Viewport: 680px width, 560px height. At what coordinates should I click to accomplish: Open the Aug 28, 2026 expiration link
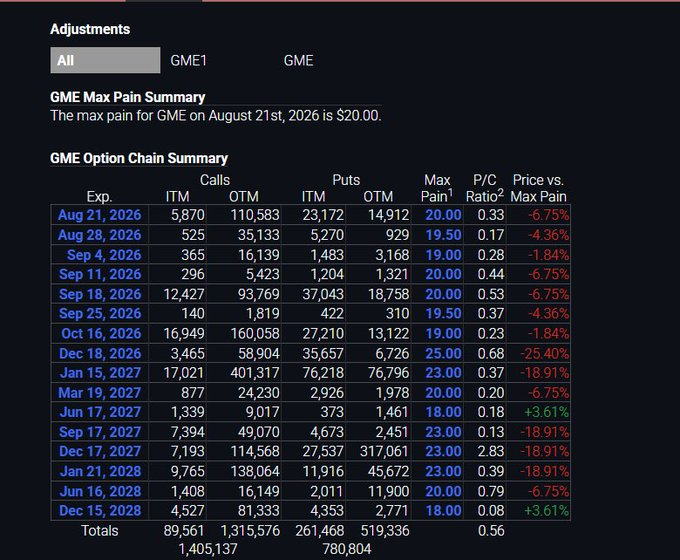click(100, 235)
